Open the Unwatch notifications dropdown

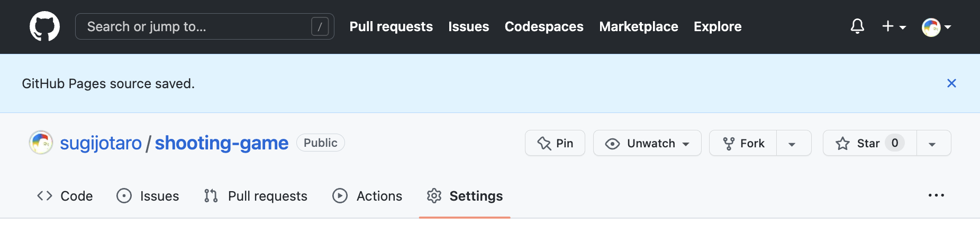647,143
